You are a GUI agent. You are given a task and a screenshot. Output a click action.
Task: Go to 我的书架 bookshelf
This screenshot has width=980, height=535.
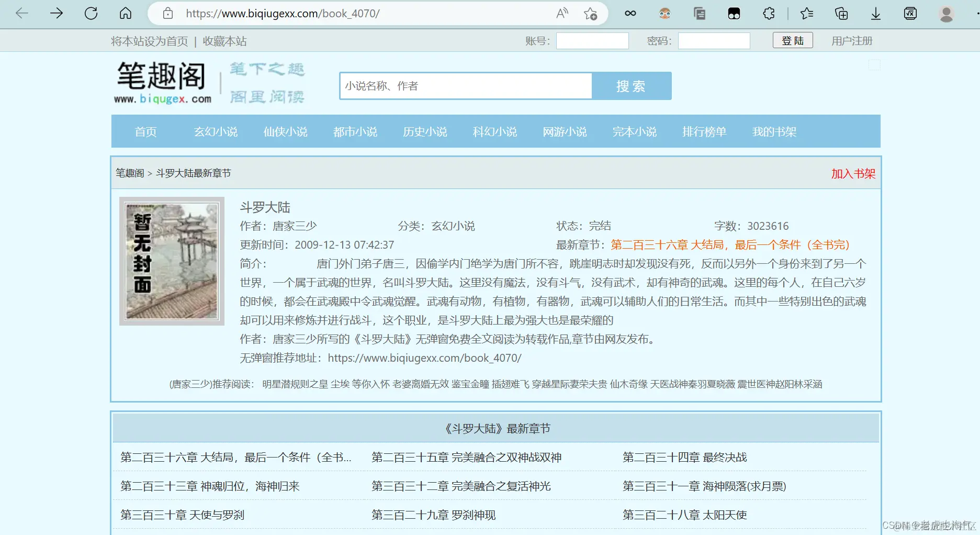(x=774, y=132)
